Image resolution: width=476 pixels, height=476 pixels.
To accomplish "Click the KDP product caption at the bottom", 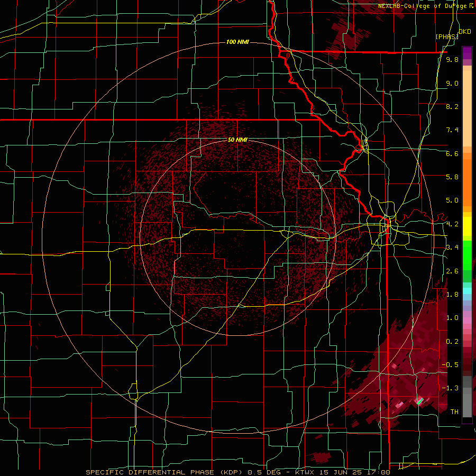I will (237, 472).
